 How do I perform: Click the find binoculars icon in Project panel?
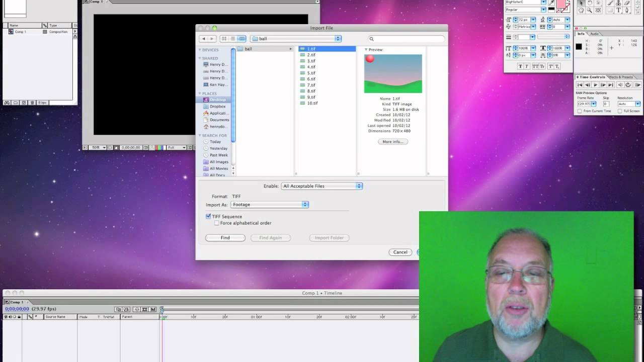(x=7, y=103)
